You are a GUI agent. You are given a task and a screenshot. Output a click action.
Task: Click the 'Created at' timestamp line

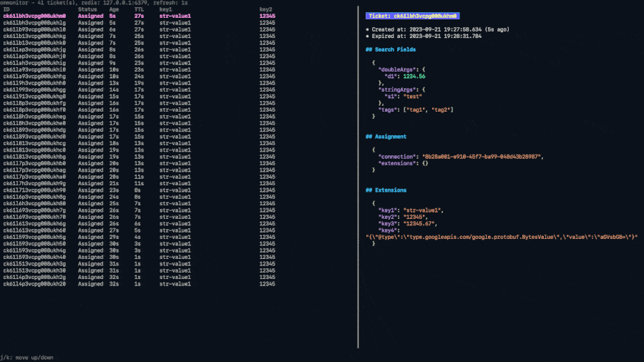pyautogui.click(x=437, y=29)
